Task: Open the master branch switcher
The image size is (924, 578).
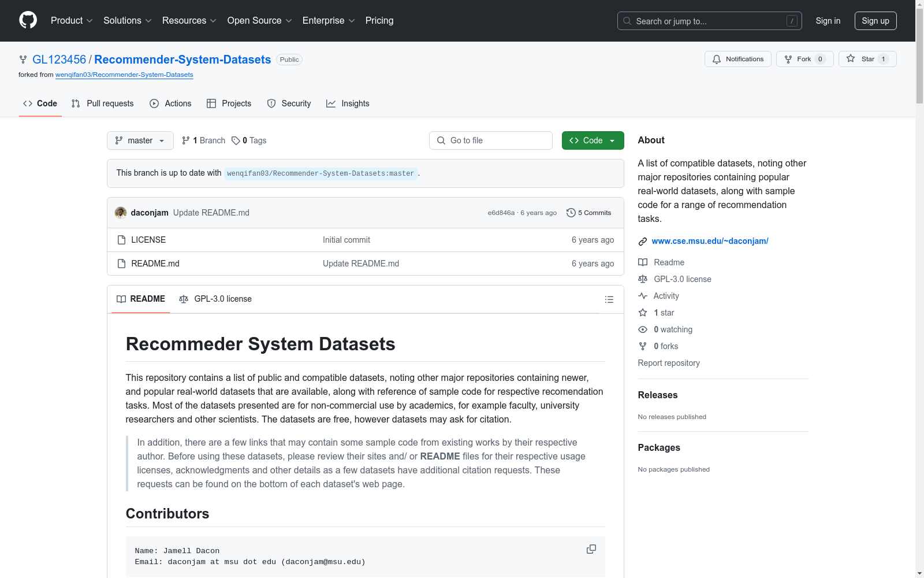Action: (x=140, y=140)
